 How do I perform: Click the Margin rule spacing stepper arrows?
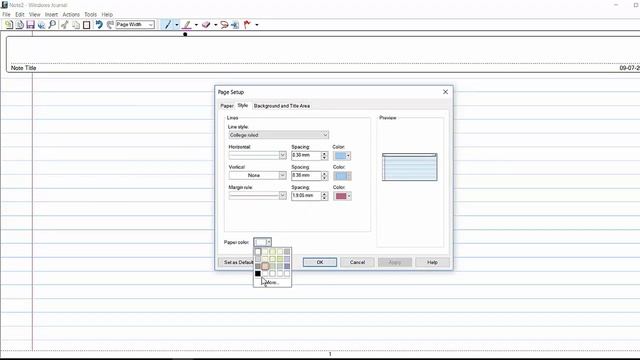tap(324, 196)
